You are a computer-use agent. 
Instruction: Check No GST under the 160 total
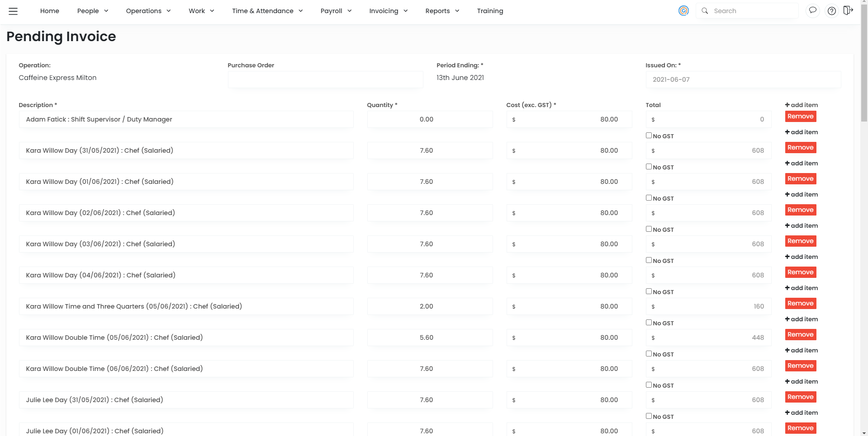[649, 323]
